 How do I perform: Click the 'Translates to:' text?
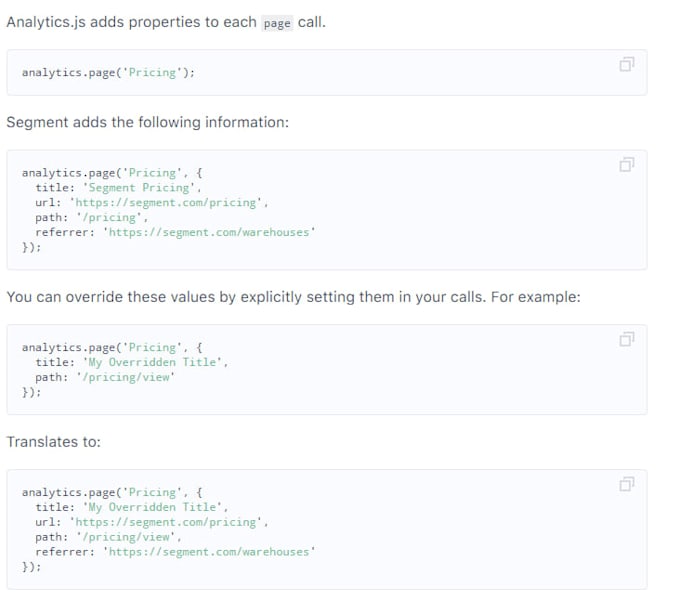pos(53,441)
